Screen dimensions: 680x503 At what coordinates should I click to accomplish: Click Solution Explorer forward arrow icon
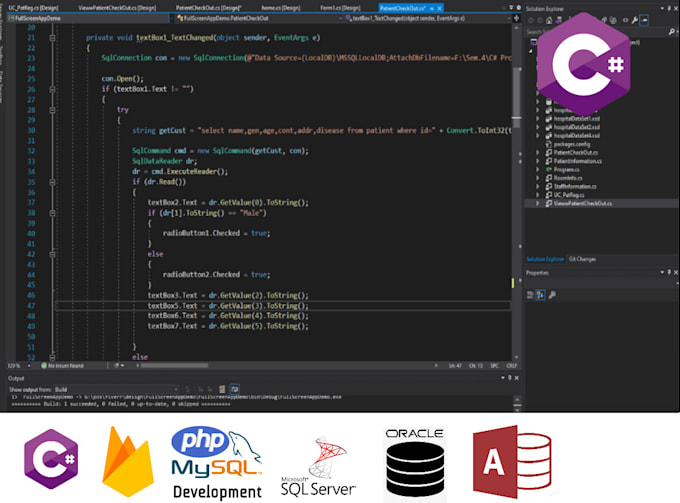point(540,20)
